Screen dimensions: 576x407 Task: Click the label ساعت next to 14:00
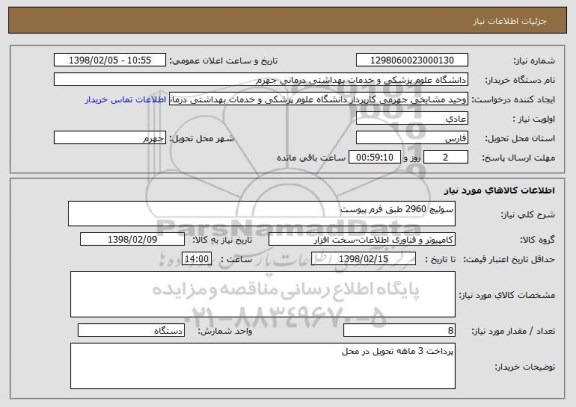(236, 259)
